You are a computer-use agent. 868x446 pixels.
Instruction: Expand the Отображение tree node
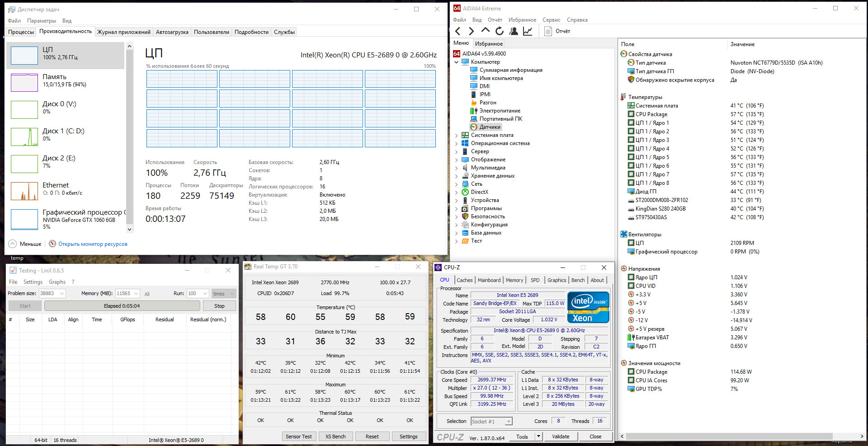click(456, 160)
